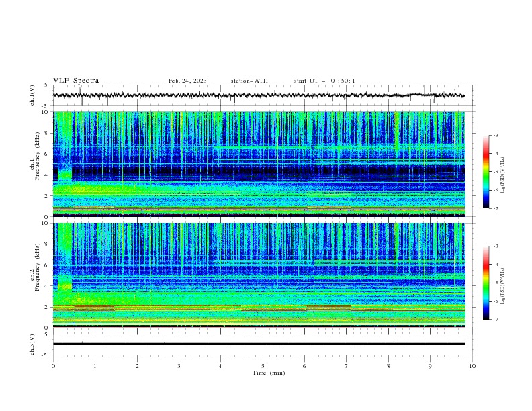Viewport: 532px width, 411px height.
Task: Click the ch.2 spectrogram color bar
Action: pyautogui.click(x=486, y=283)
